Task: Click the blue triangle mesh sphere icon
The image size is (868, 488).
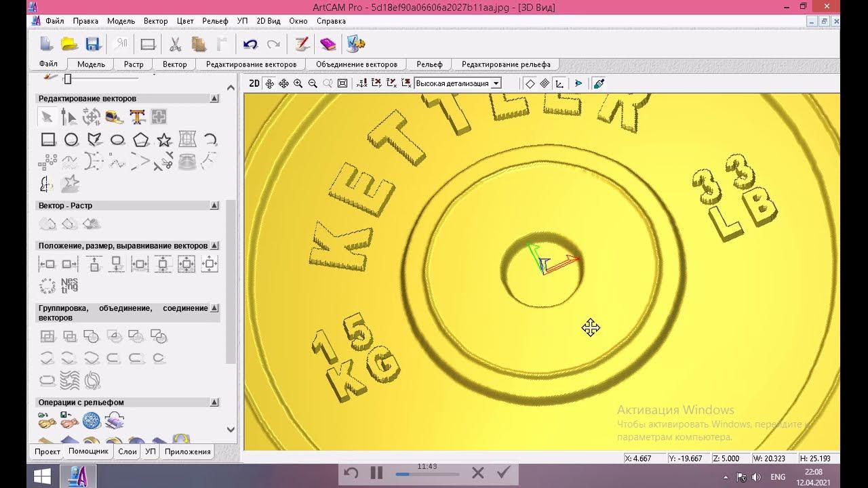Action: pyautogui.click(x=91, y=421)
